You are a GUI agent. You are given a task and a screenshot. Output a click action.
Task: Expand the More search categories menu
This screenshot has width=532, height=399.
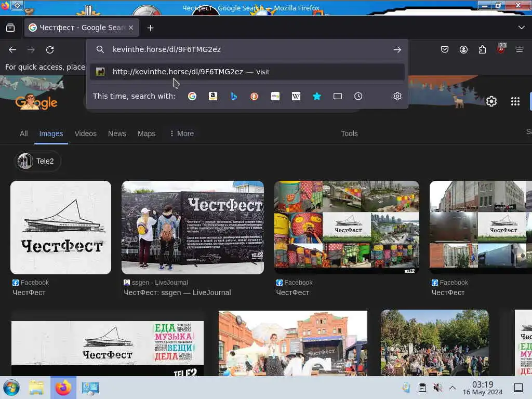tap(182, 134)
